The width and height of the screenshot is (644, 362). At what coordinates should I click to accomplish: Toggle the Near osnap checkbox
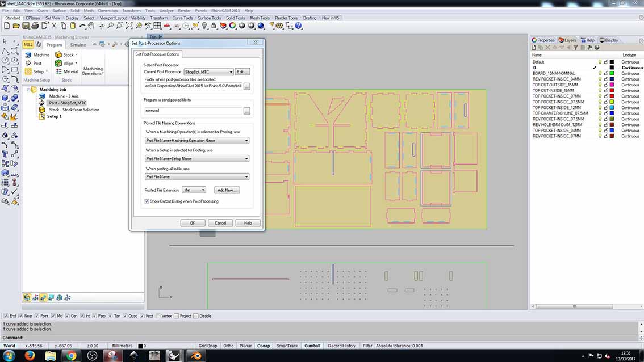click(20, 316)
